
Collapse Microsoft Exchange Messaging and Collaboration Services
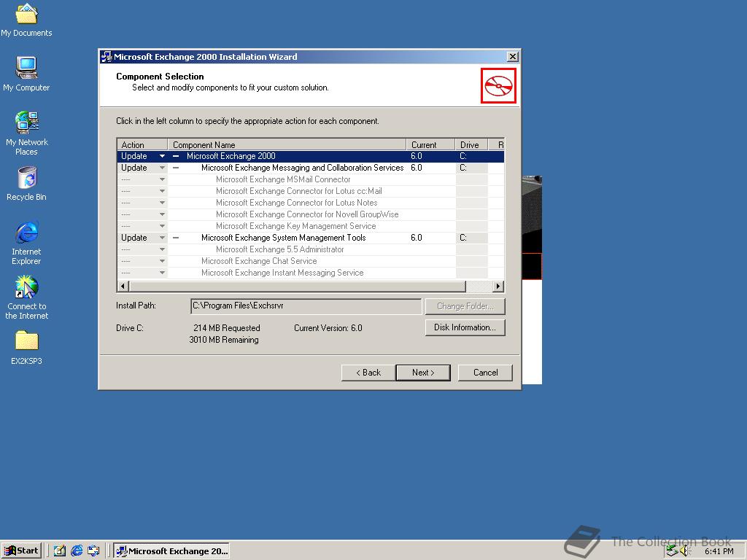coord(174,167)
